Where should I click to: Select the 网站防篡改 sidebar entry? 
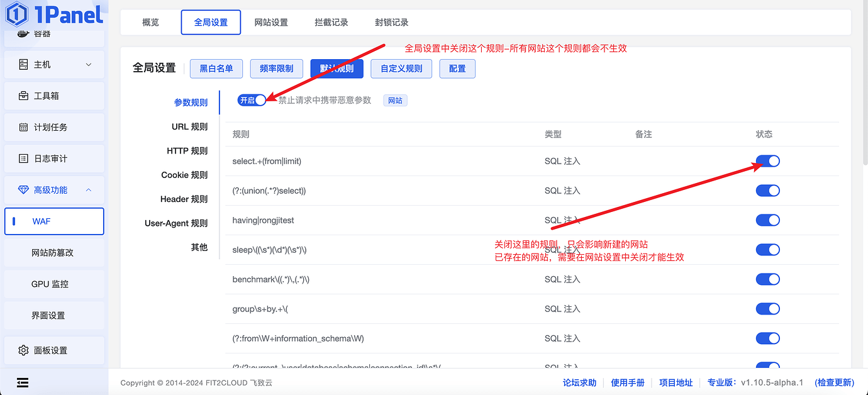click(53, 252)
